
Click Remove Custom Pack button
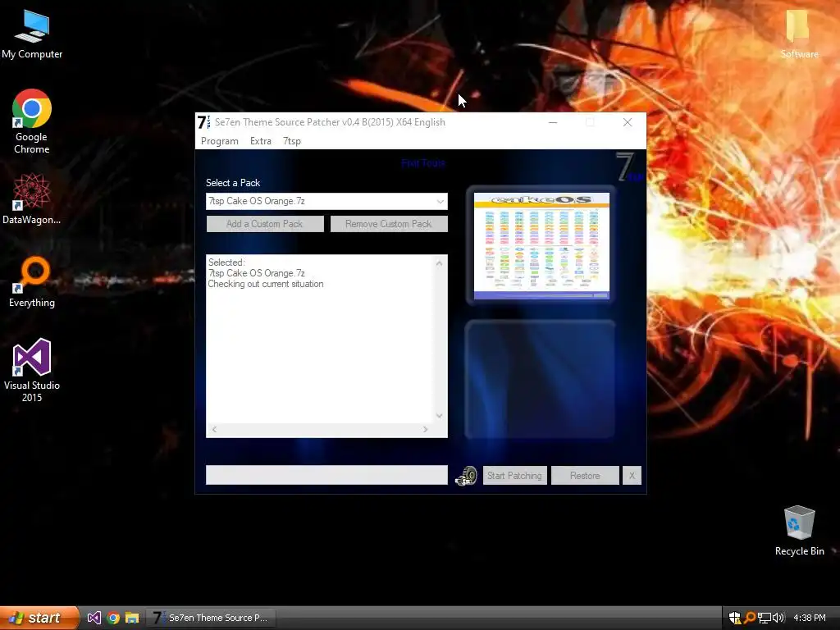pyautogui.click(x=389, y=224)
